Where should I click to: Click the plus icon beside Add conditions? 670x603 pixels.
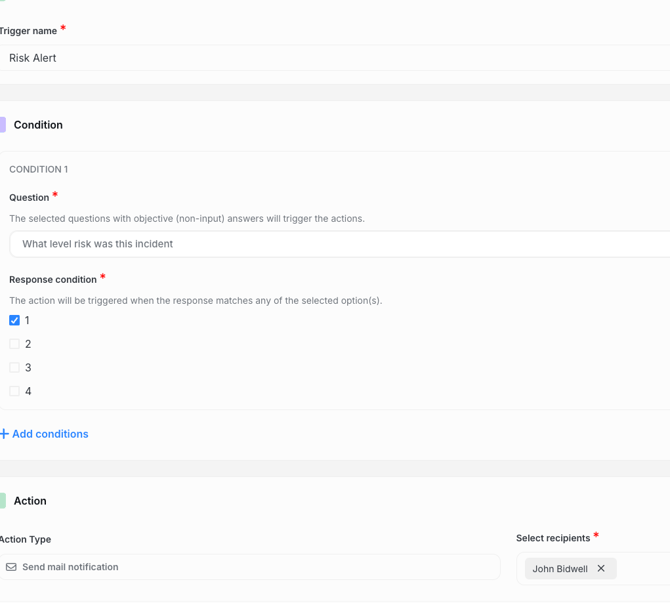click(4, 434)
